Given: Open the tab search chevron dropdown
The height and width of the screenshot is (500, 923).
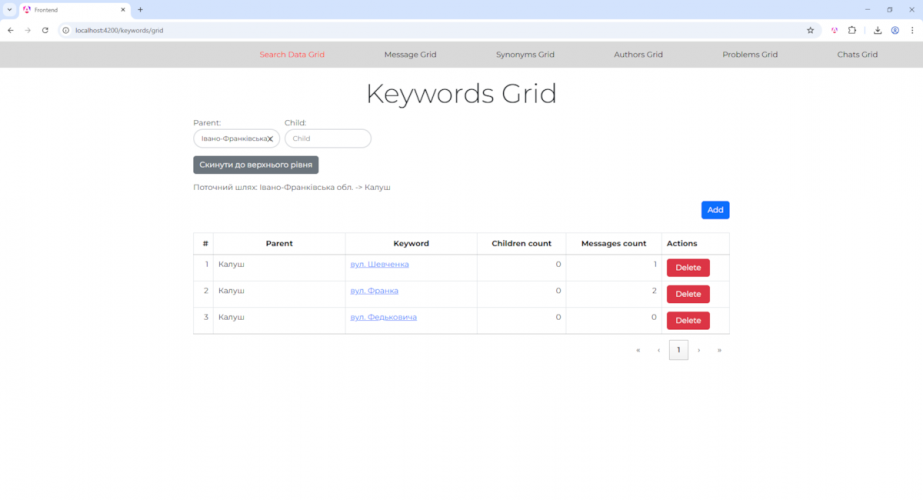Looking at the screenshot, I should coord(9,9).
